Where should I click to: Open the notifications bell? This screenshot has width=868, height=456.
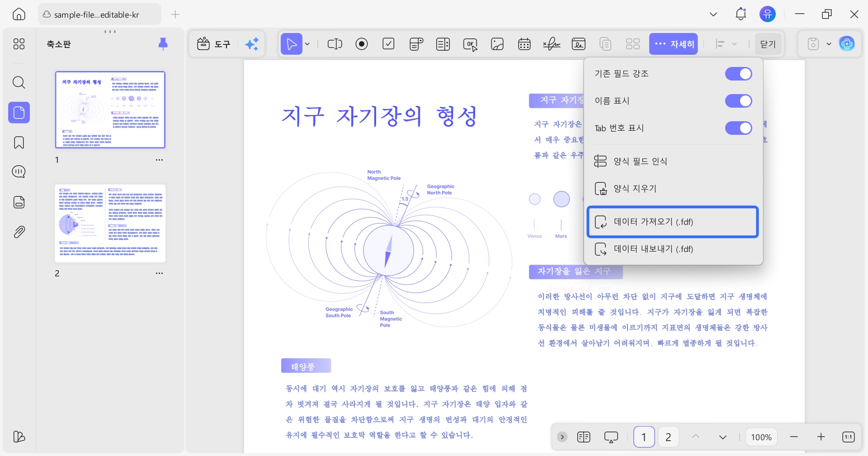pyautogui.click(x=741, y=14)
